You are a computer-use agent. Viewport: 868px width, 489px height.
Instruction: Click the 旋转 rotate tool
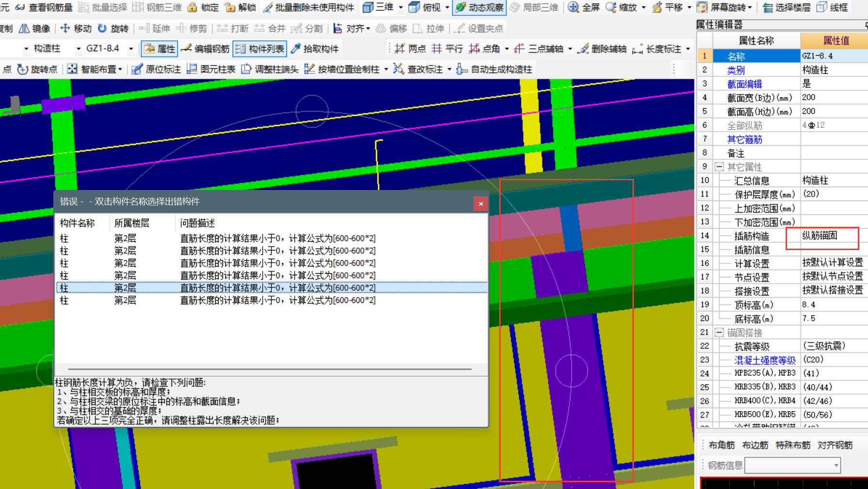(x=113, y=29)
